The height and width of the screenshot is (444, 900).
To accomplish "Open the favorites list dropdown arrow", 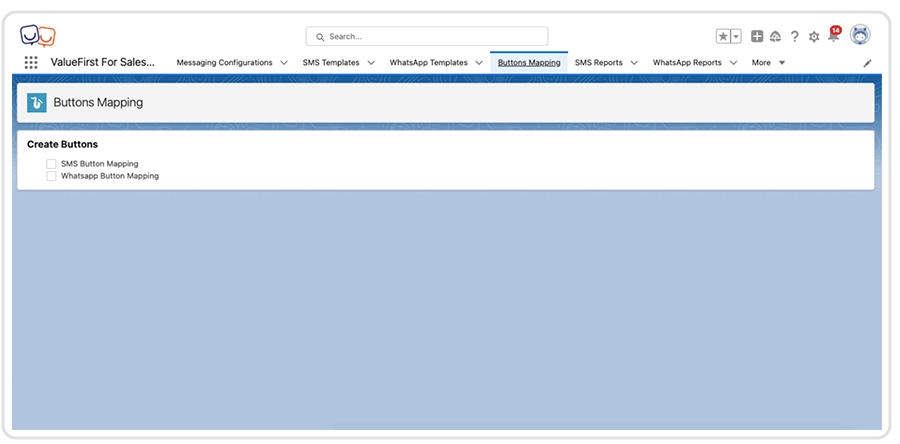I will (x=737, y=36).
